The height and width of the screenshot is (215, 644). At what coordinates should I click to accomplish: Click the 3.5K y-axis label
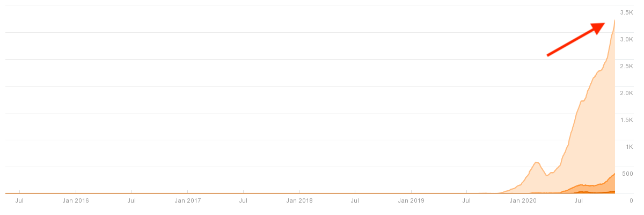[626, 12]
